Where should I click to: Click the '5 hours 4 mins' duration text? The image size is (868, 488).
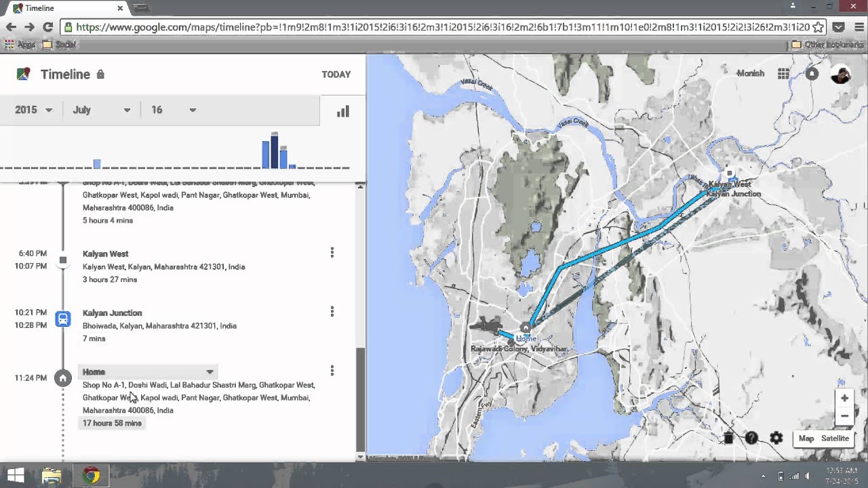(108, 220)
